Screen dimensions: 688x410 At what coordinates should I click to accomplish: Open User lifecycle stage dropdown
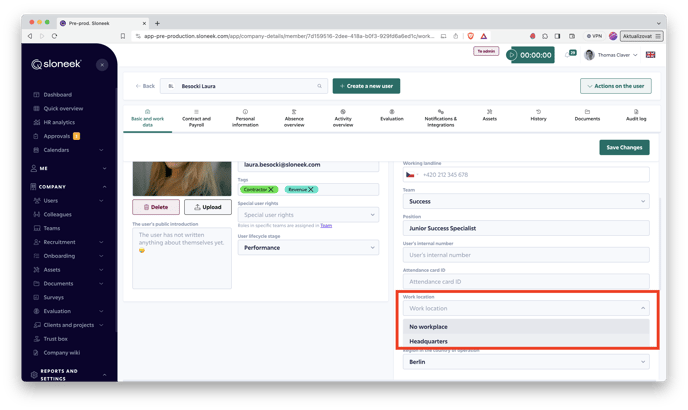[308, 248]
